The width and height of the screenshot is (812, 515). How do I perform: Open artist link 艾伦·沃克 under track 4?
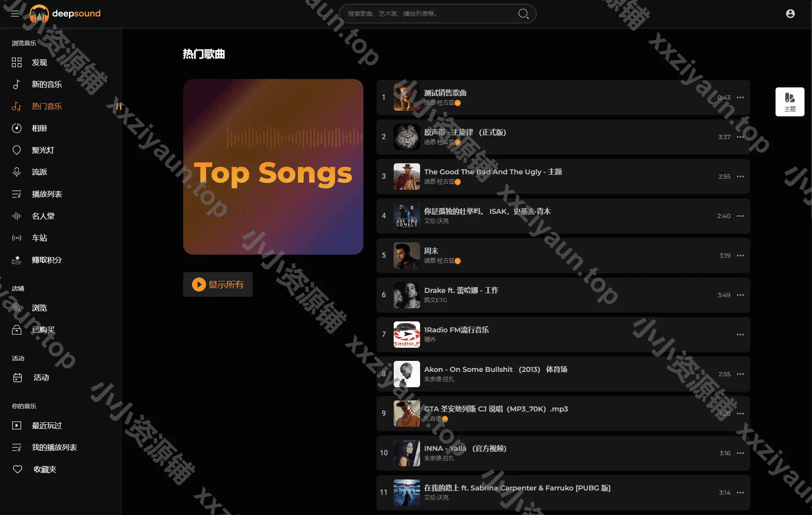coord(436,221)
